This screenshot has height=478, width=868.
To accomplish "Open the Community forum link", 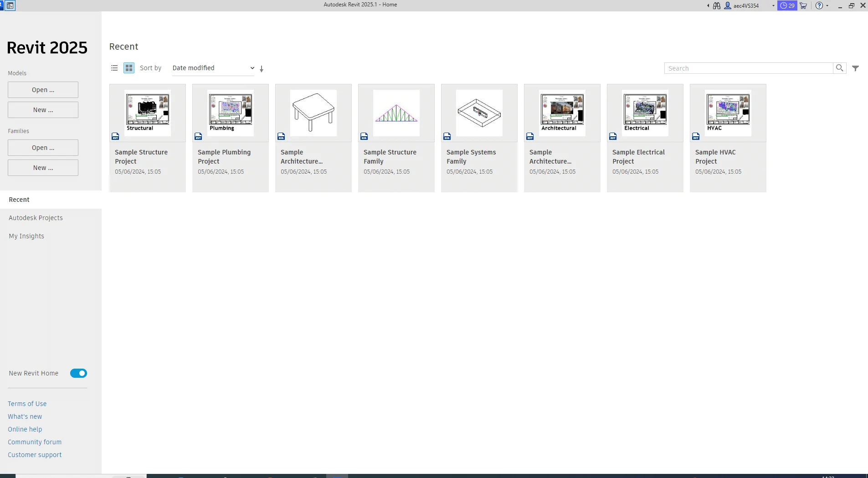I will [x=35, y=442].
